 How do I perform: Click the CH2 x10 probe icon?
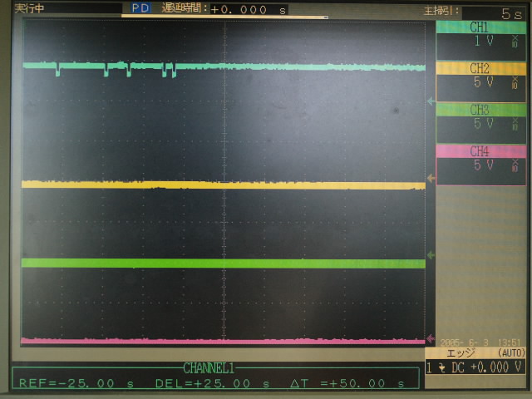515,82
